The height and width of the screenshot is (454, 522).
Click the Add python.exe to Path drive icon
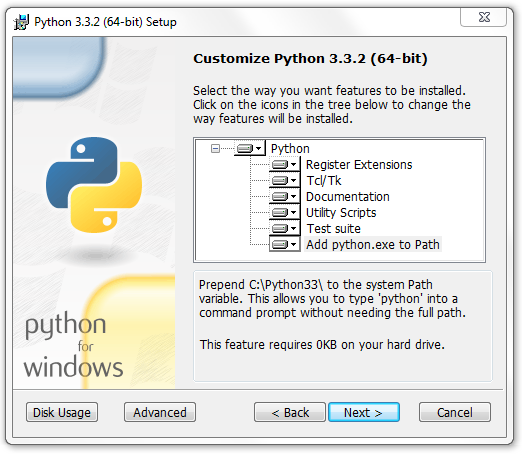[x=284, y=244]
